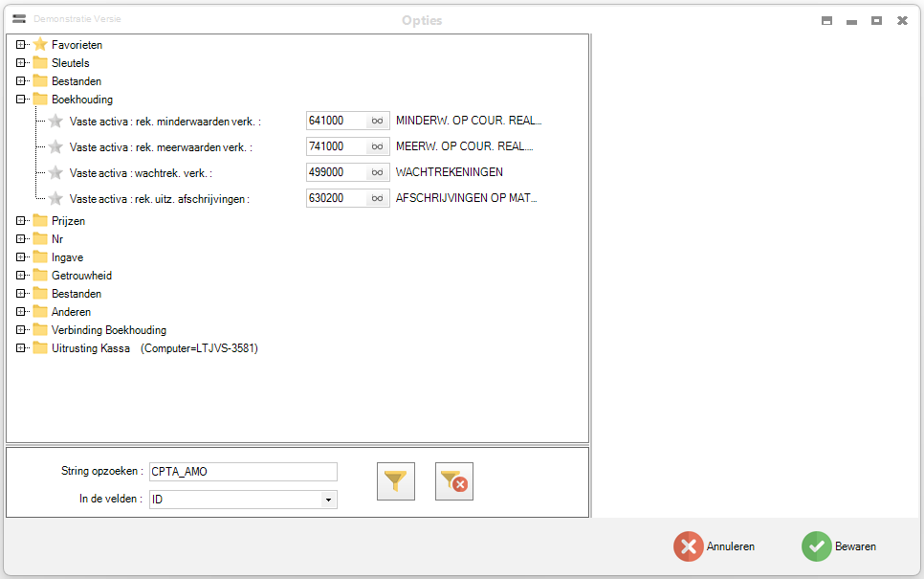Open account lookup next to 641000
Viewport: 924px width, 579px height.
378,121
